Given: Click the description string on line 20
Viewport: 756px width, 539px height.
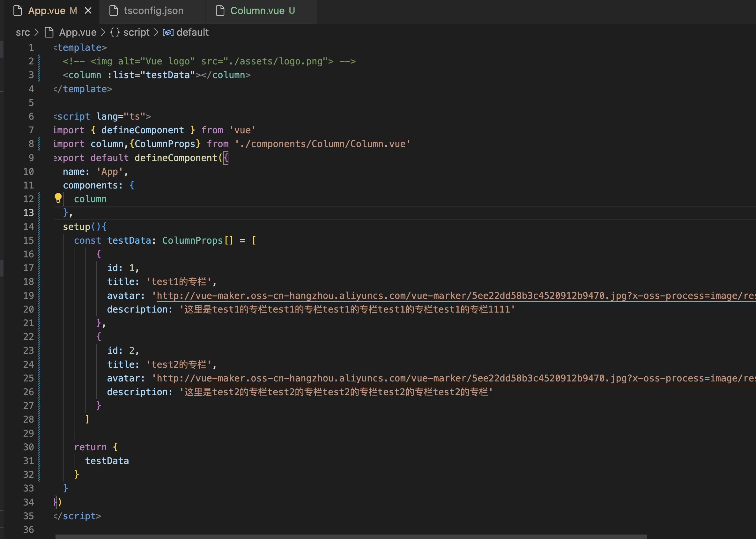Looking at the screenshot, I should click(347, 309).
